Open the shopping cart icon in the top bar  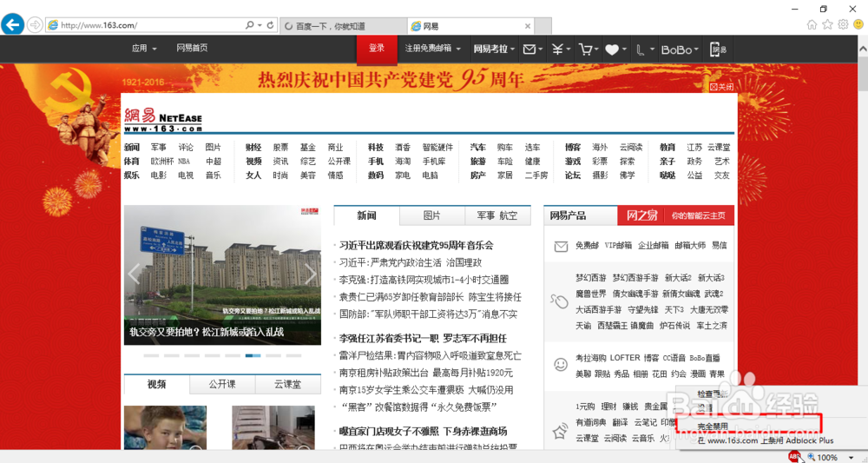585,50
